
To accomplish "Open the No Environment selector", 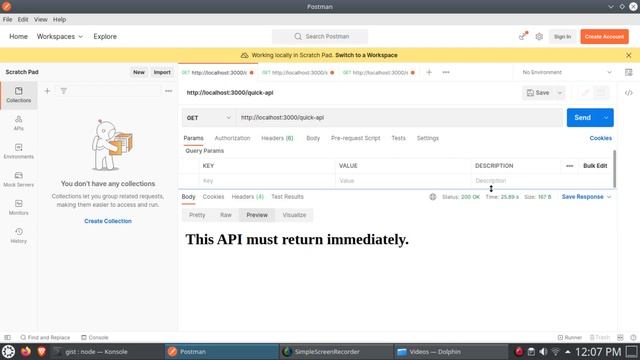I will 567,72.
